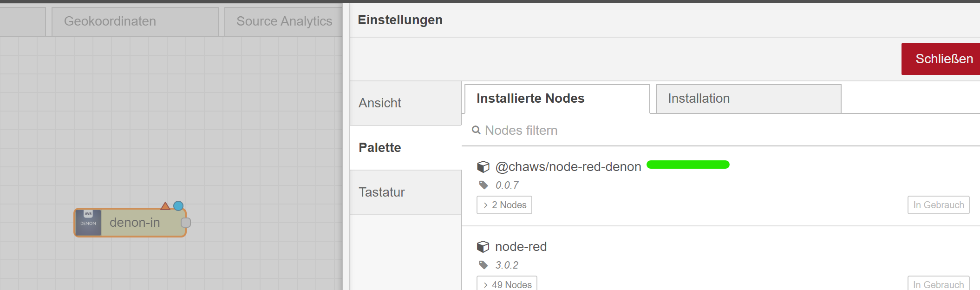Click the version tag icon next to 3.0.2
The image size is (980, 290).
(x=483, y=265)
